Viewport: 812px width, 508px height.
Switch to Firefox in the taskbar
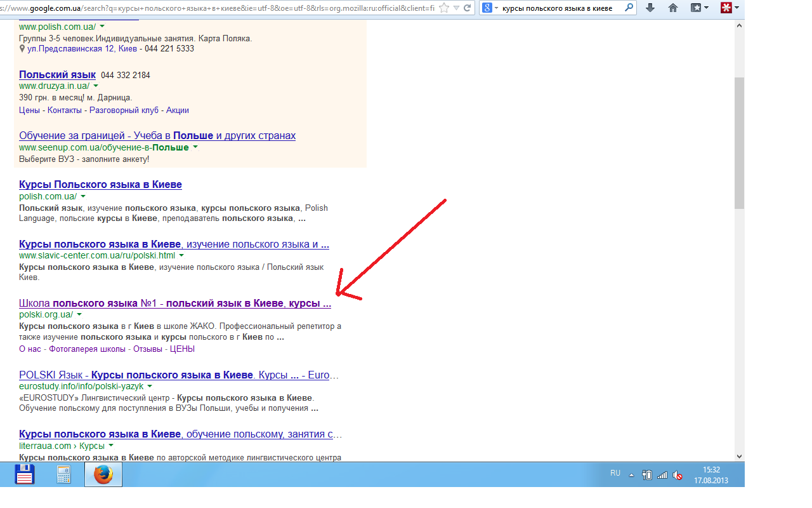[x=103, y=474]
